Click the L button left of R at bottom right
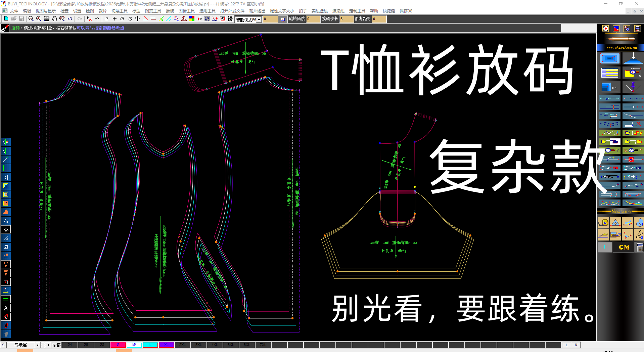 pos(567,345)
